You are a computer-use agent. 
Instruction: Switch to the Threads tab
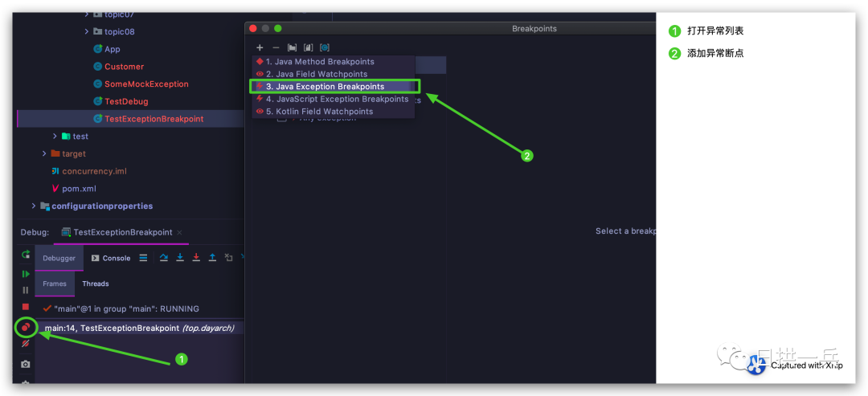(95, 284)
